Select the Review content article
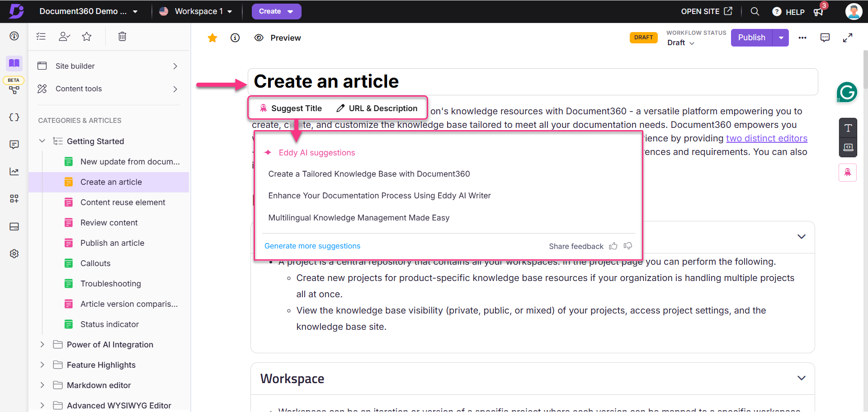 point(109,223)
